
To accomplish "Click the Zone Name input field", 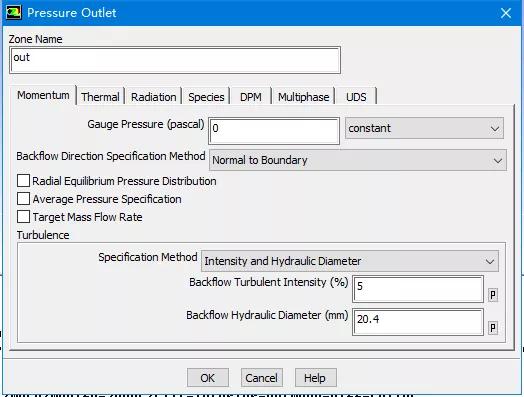I will click(x=175, y=60).
